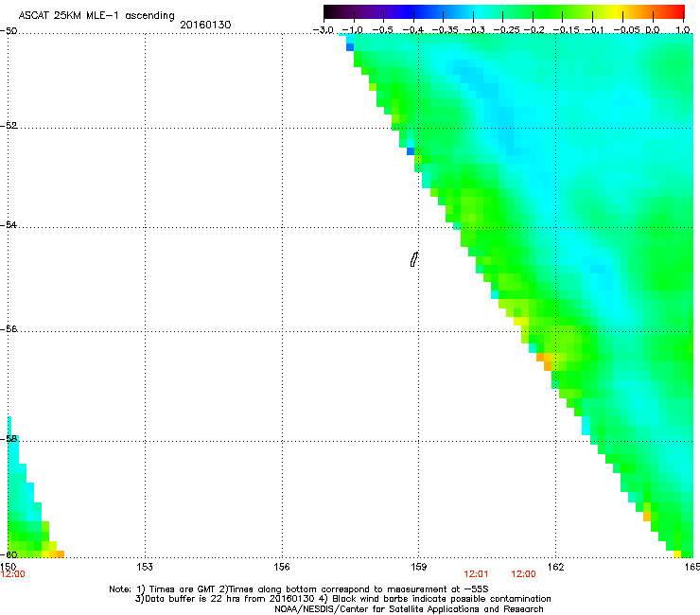This screenshot has width=700, height=615.
Task: Click the 162 longitude axis label
Action: pyautogui.click(x=556, y=567)
